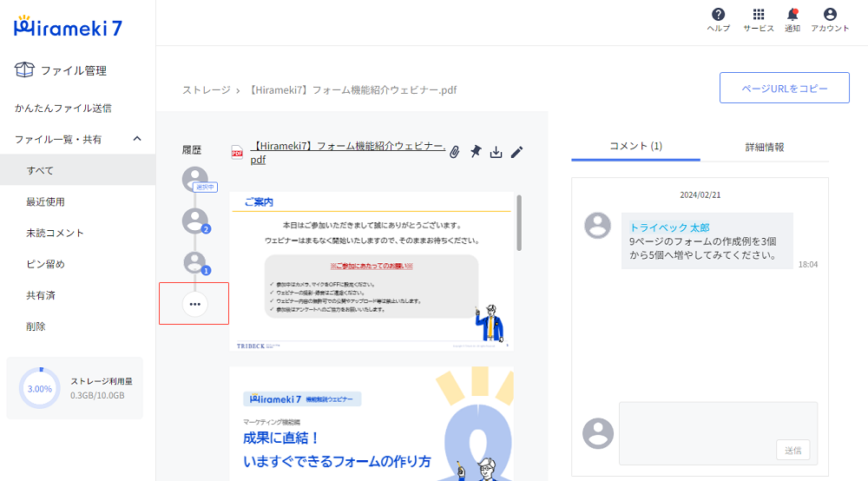
Task: Click the Hirameki 7 logo
Action: pos(68,27)
